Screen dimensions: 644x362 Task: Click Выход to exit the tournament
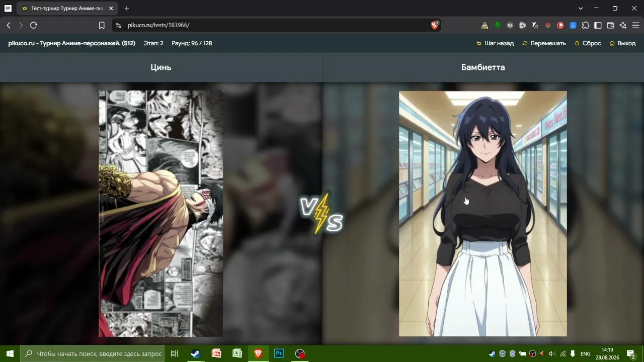coord(622,43)
